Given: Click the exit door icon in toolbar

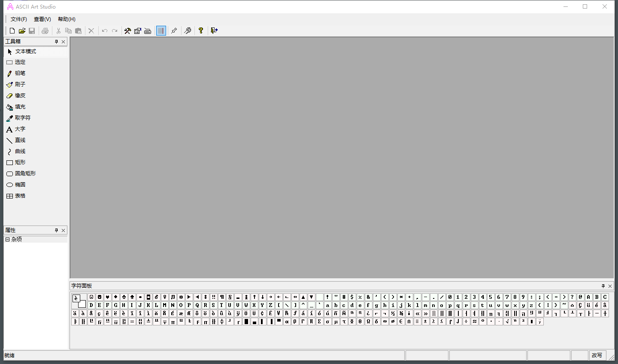Looking at the screenshot, I should 214,31.
